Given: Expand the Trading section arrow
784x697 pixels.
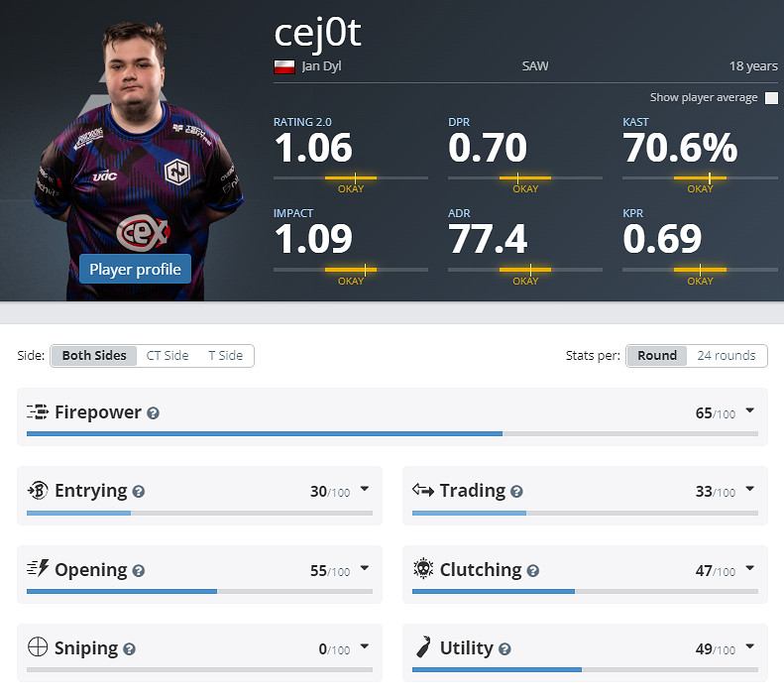Looking at the screenshot, I should tap(749, 489).
